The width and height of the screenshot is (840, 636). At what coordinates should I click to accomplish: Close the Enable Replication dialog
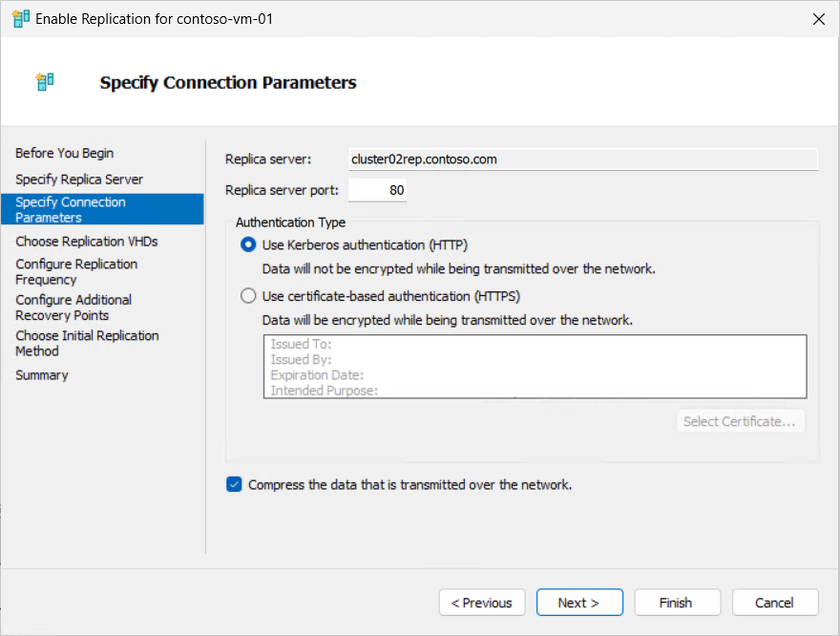click(x=818, y=19)
